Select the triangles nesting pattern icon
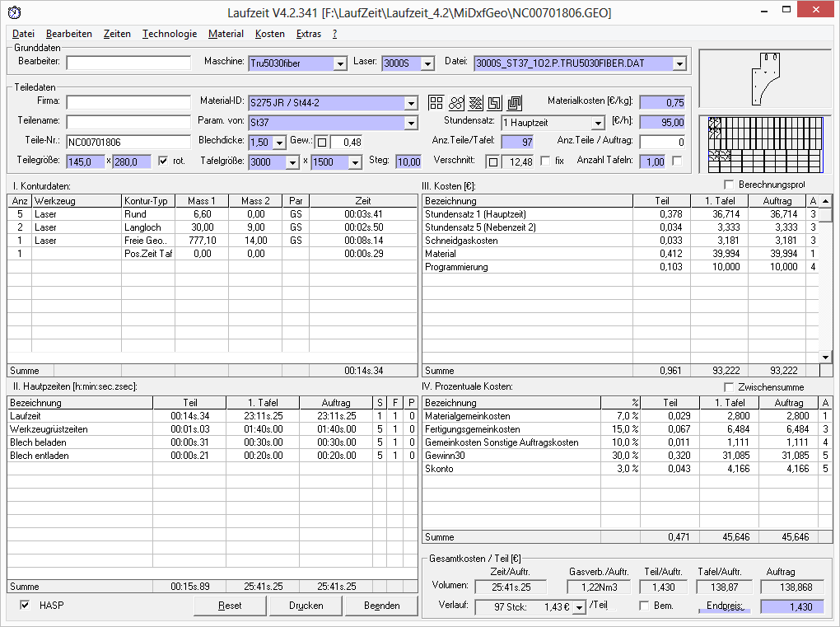840x627 pixels. 476,102
